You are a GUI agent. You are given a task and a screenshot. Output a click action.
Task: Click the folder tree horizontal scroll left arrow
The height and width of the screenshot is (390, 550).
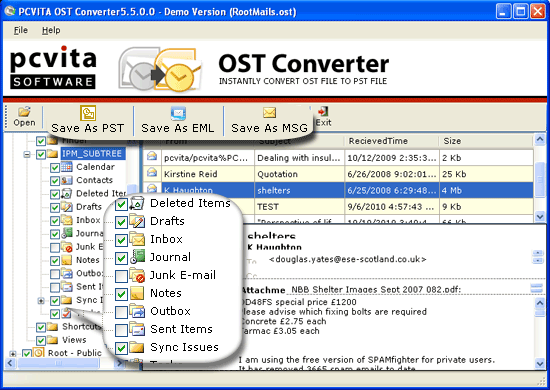pyautogui.click(x=9, y=363)
